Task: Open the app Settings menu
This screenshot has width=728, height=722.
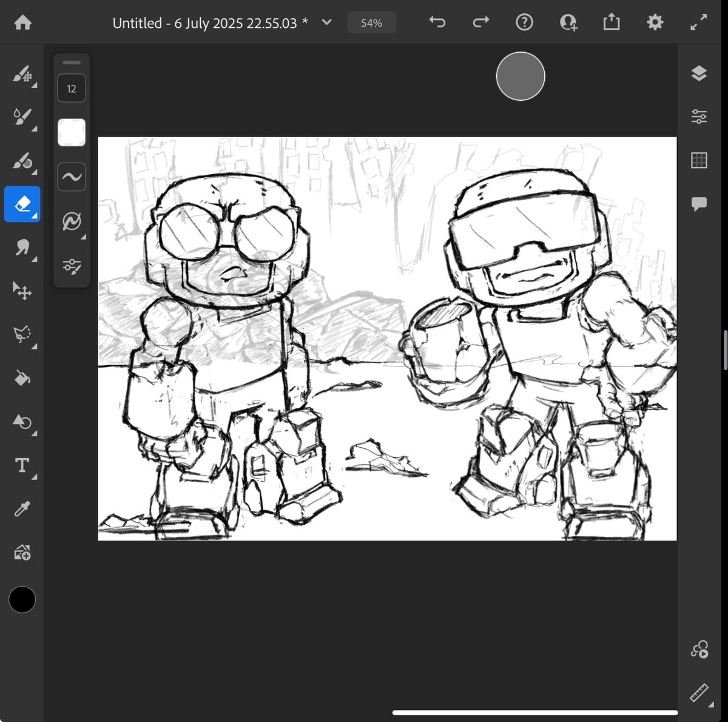Action: [x=655, y=22]
